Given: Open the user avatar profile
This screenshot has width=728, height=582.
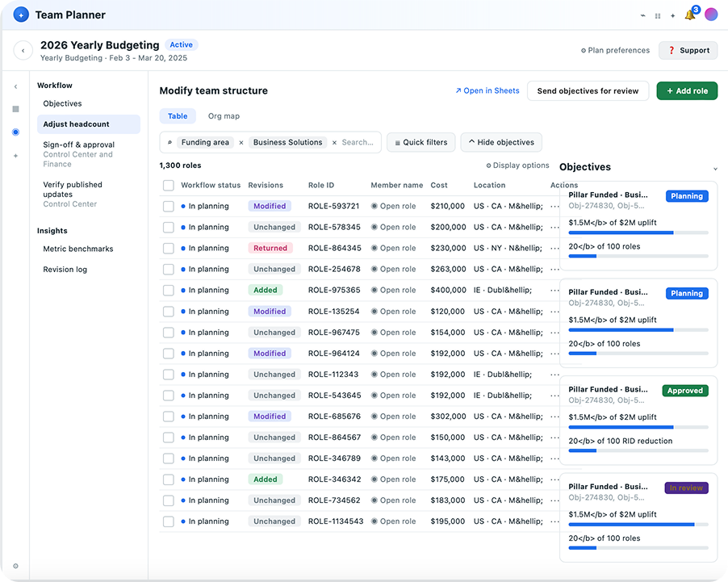Looking at the screenshot, I should tap(711, 15).
